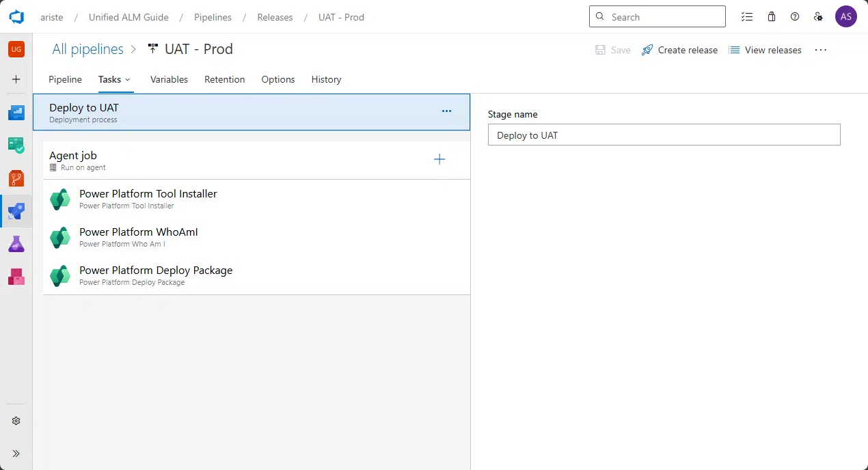Screen dimensions: 868x470
Task: Navigate back via All pipelines link
Action: (x=87, y=49)
